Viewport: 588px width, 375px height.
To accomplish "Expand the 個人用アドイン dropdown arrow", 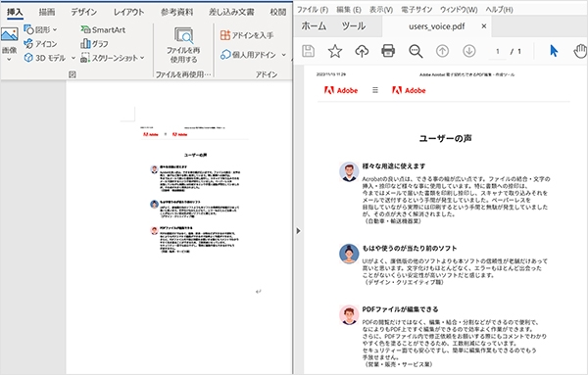I will pos(283,55).
